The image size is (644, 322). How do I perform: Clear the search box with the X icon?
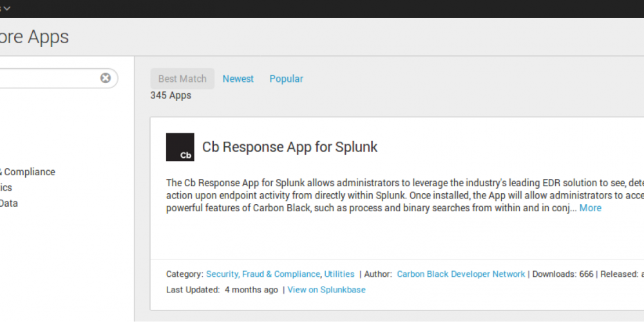[x=106, y=78]
